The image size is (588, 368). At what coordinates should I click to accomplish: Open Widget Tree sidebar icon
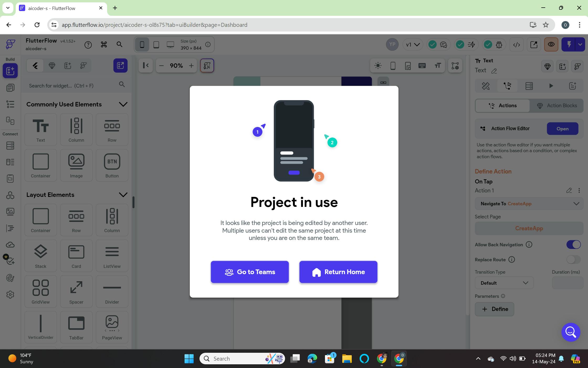(10, 104)
